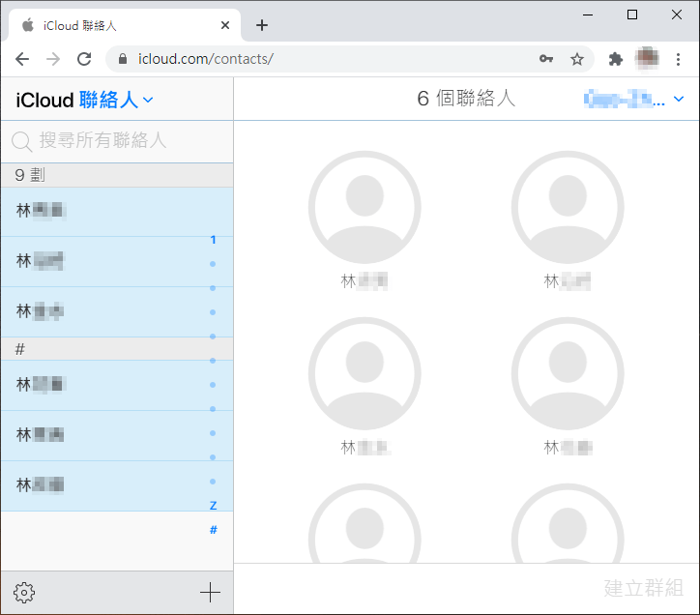Screen dimensions: 700x615
Task: Select the third contact under 9 劃
Action: click(x=117, y=311)
